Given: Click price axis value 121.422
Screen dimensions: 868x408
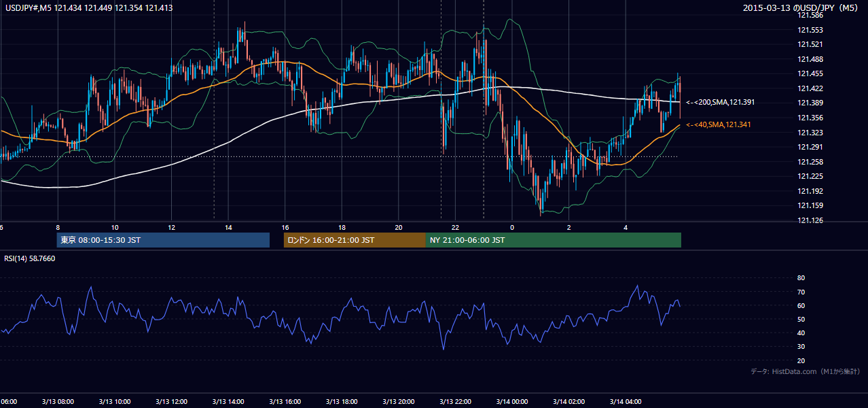Looking at the screenshot, I should [810, 88].
